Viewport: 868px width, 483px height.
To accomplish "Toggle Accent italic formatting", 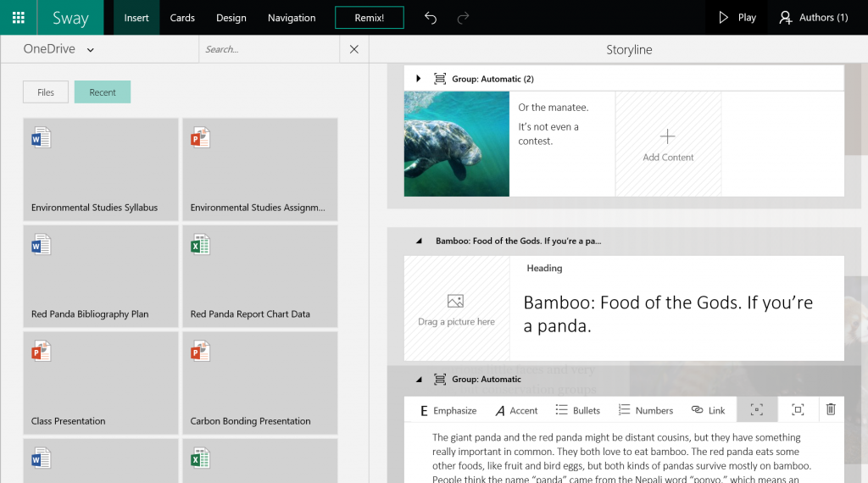I will pos(516,410).
